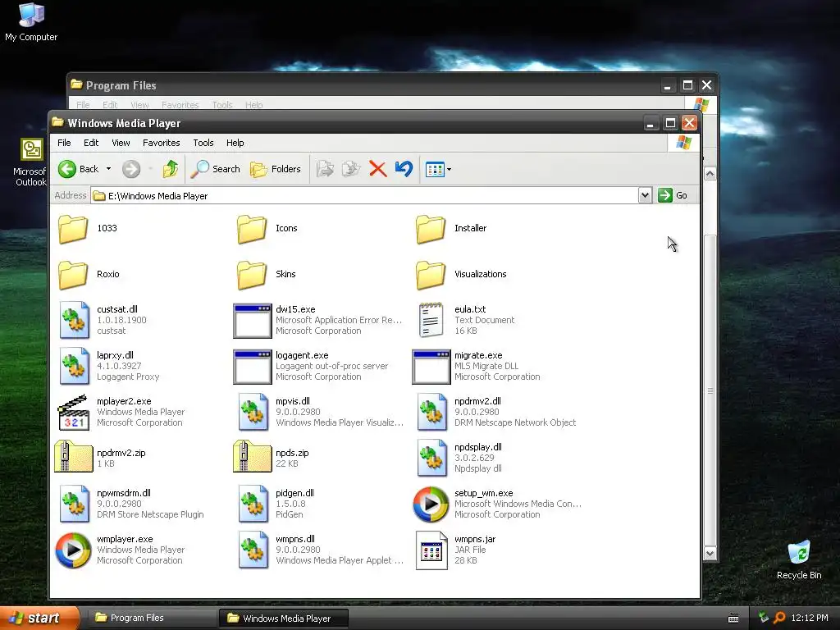Select the setup_wm.exe icon
The width and height of the screenshot is (840, 630).
[431, 504]
